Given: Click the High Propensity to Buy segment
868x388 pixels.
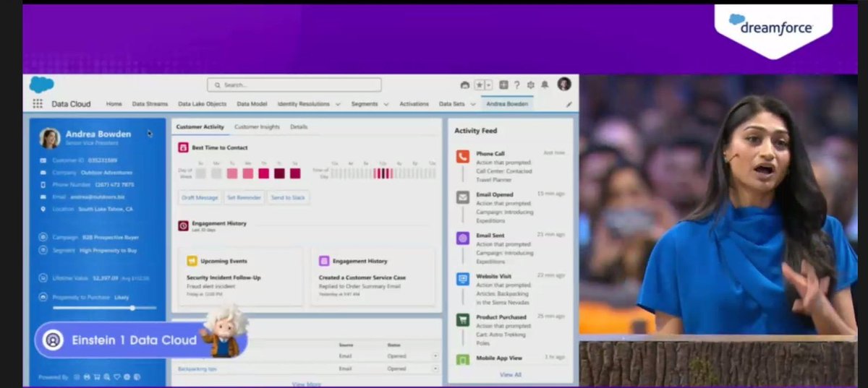Looking at the screenshot, I should tap(109, 250).
